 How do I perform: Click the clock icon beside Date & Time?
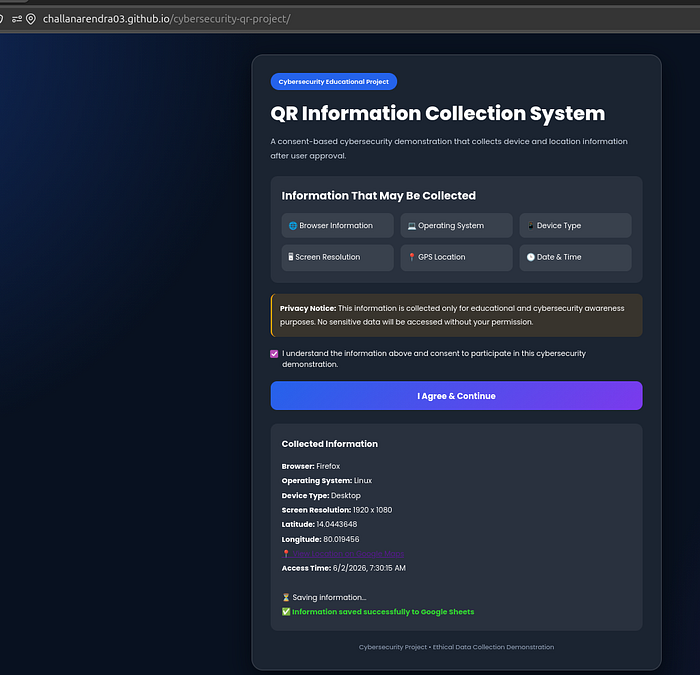[x=531, y=257]
